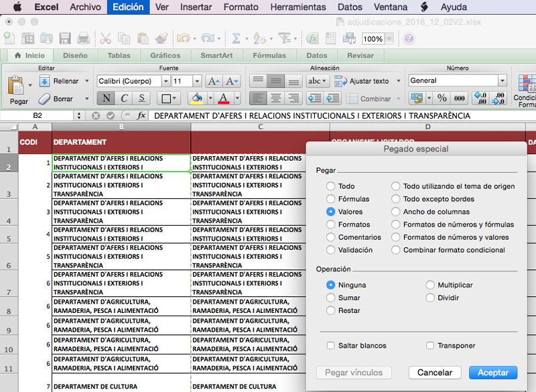Viewport: 536px width, 392px height.
Task: Select the Multiplicar operation
Action: point(430,285)
